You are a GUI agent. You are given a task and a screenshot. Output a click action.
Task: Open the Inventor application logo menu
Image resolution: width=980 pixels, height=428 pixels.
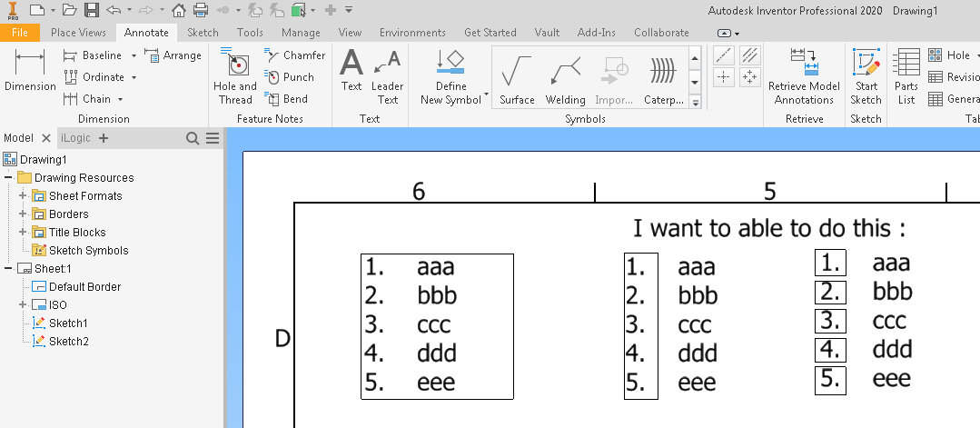click(x=13, y=11)
